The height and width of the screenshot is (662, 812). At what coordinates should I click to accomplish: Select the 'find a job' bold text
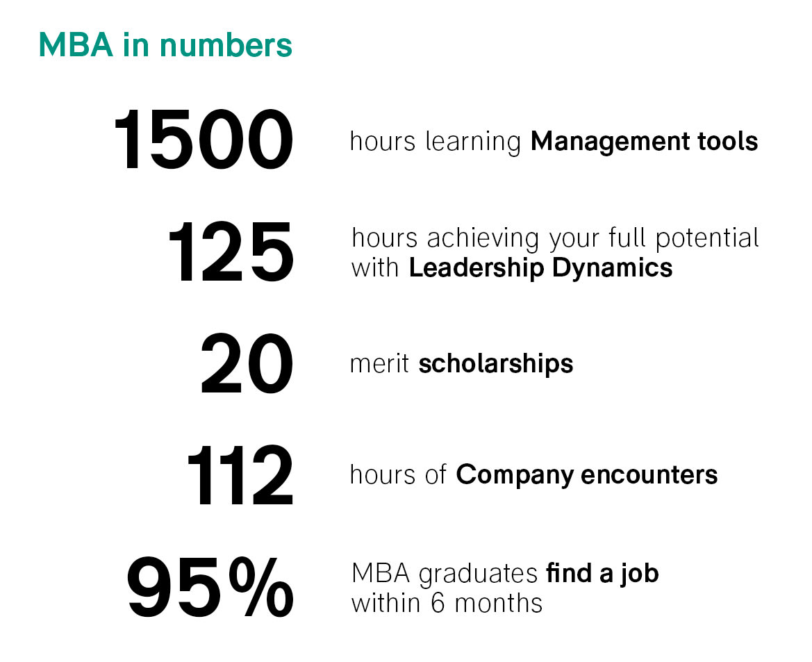602,574
